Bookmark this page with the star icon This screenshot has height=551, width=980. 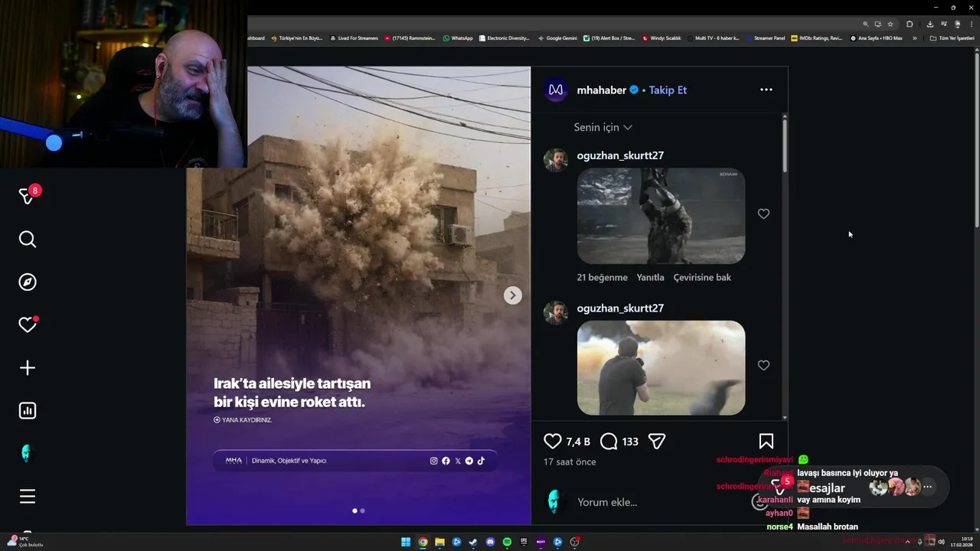tap(890, 24)
